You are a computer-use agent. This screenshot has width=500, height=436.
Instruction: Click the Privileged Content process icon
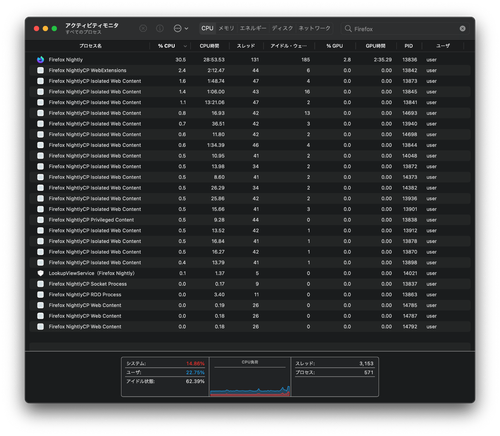(40, 220)
